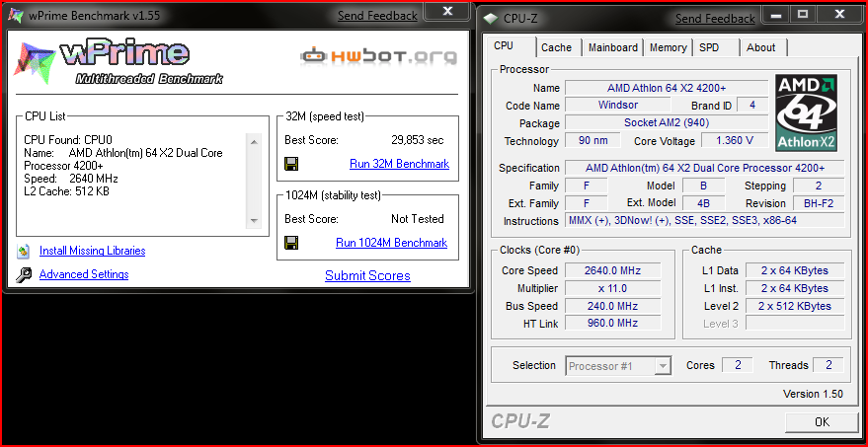Click the Advanced Settings wrench icon
The width and height of the screenshot is (868, 447).
click(x=24, y=275)
